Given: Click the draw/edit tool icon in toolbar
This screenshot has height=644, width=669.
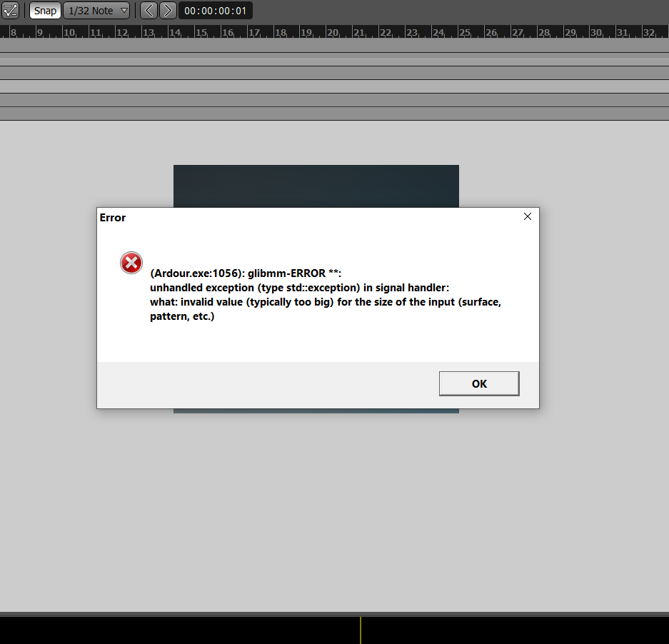Looking at the screenshot, I should [x=10, y=10].
